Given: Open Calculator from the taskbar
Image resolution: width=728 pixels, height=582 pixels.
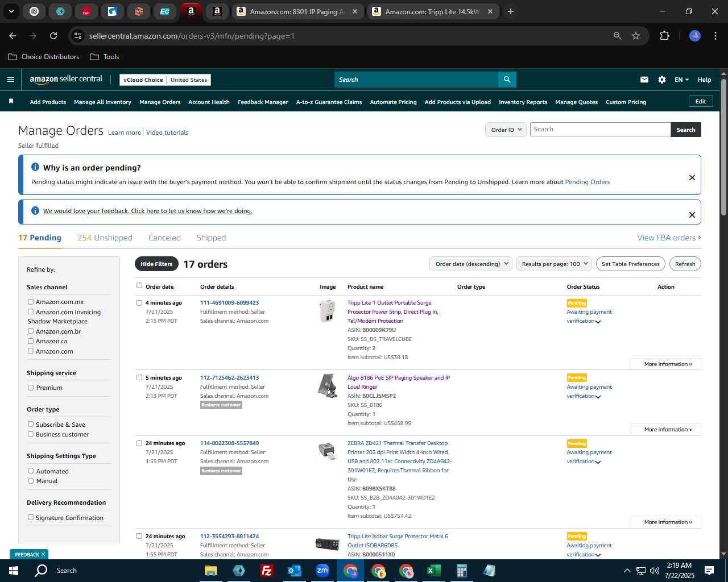Looking at the screenshot, I should pos(461,571).
